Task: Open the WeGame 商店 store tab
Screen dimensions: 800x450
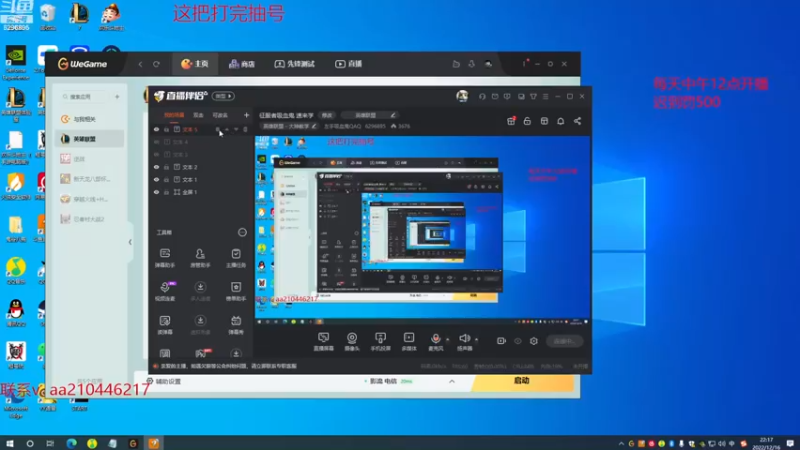Action: [x=242, y=64]
